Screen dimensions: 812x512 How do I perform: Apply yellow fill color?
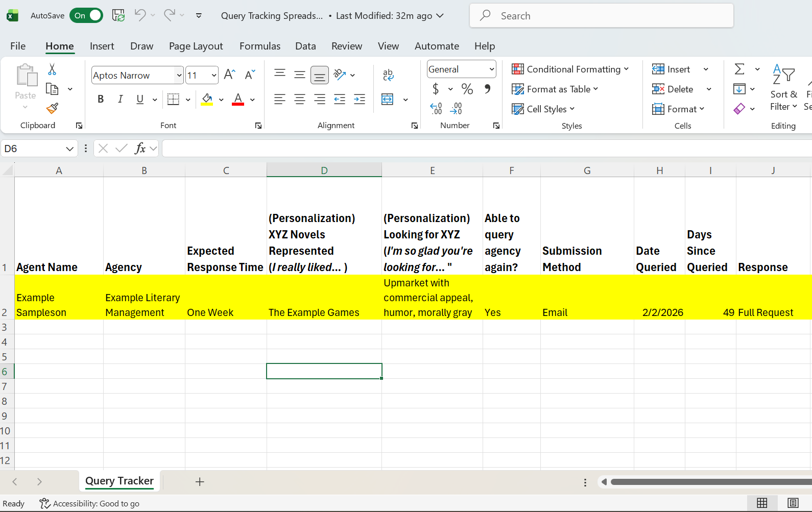(207, 99)
